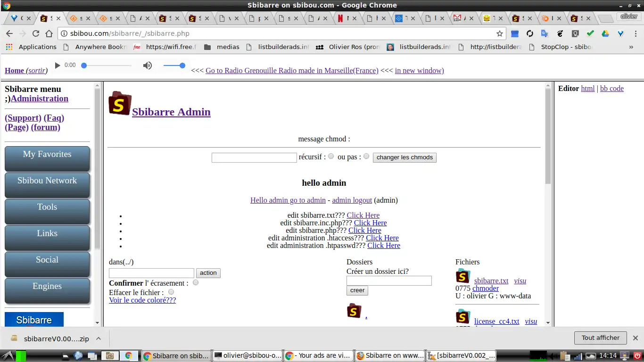Click the 'creer' folder button
The image size is (644, 362).
point(357,290)
